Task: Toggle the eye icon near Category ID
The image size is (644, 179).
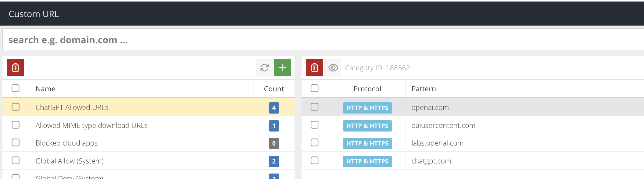Action: [333, 68]
